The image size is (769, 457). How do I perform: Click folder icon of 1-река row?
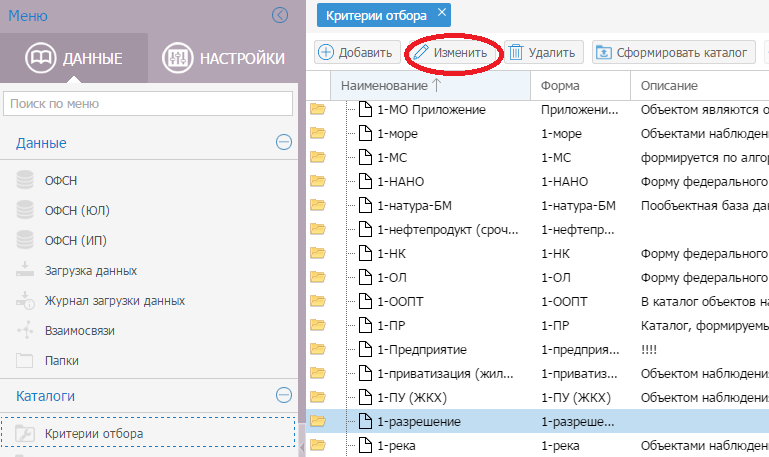click(x=318, y=445)
